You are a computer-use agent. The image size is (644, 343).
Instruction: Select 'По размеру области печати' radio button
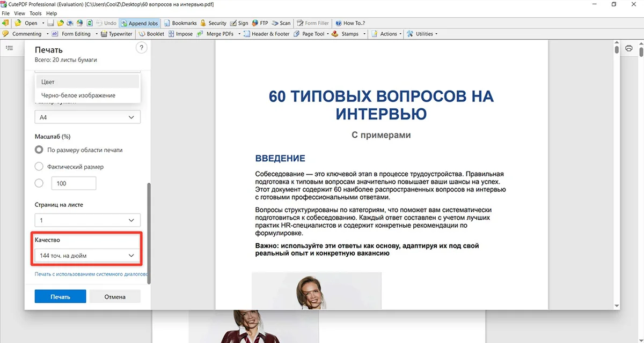[x=39, y=150]
